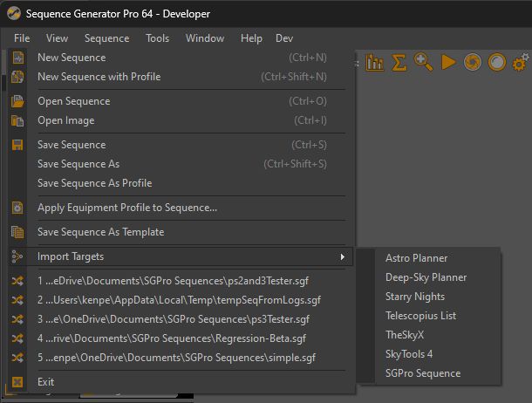Open recent file ps2and3Tester.sgf

tap(181, 281)
